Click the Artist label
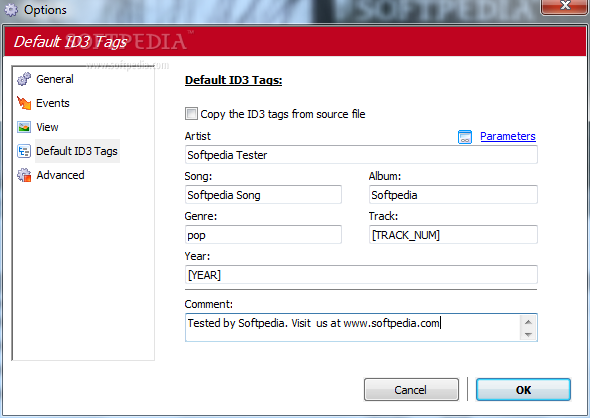Image resolution: width=590 pixels, height=418 pixels. [x=198, y=136]
